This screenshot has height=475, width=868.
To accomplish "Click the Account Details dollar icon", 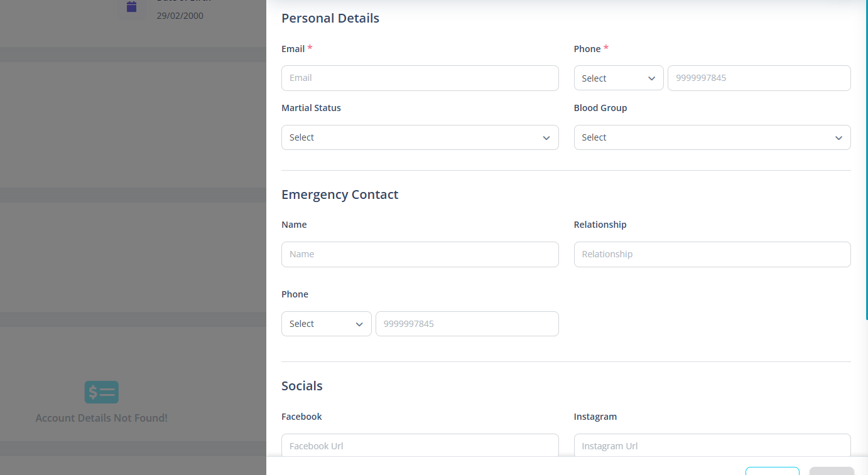I will point(102,392).
